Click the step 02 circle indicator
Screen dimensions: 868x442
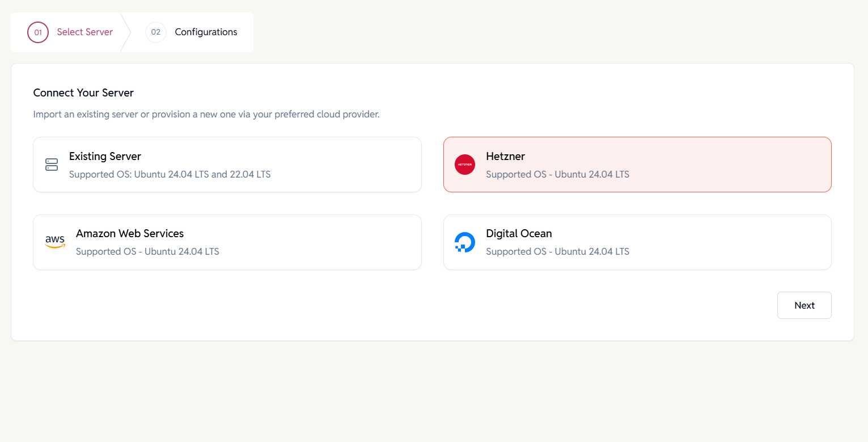[x=156, y=32]
